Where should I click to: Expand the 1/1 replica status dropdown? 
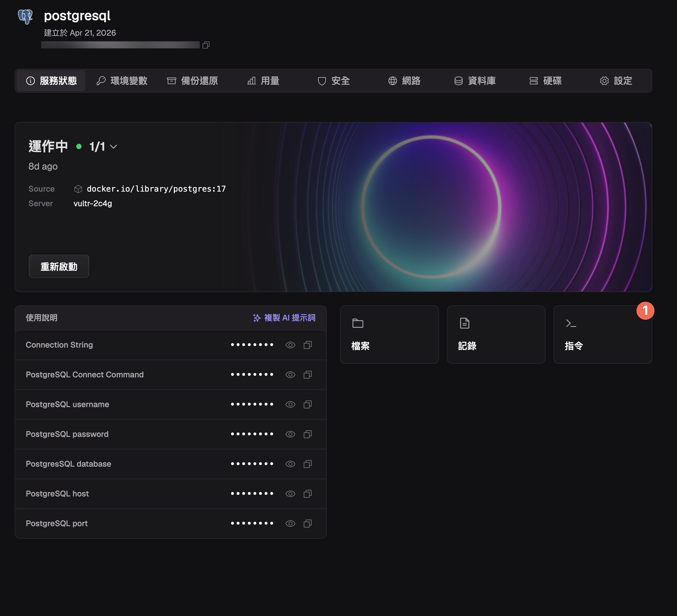103,147
